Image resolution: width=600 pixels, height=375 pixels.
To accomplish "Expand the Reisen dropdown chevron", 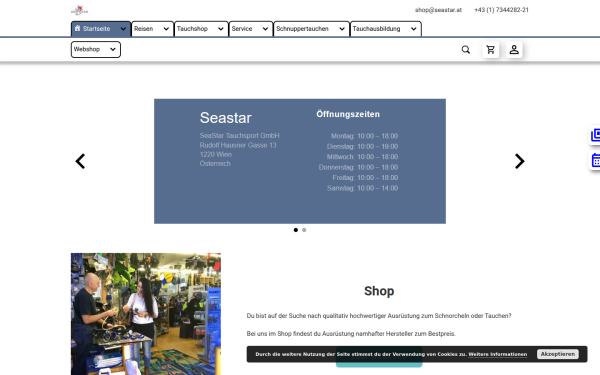I will [x=166, y=29].
